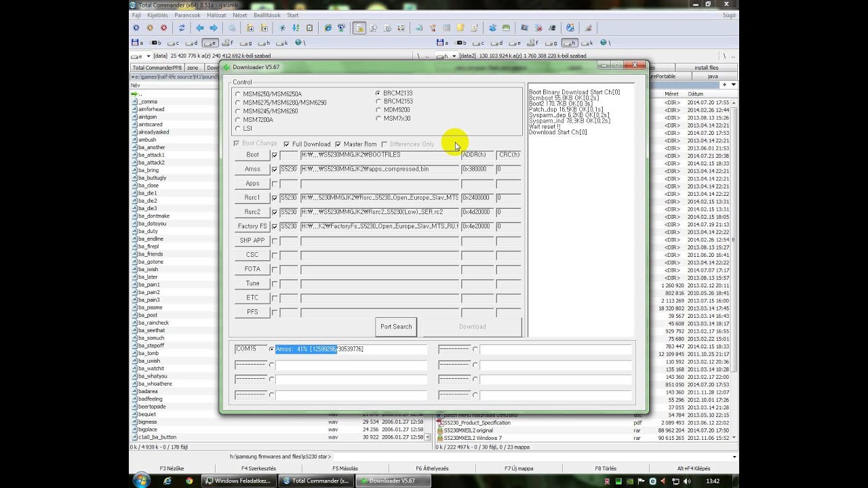The width and height of the screenshot is (868, 488).
Task: Select the MSM7x30 radio option
Action: click(393, 119)
